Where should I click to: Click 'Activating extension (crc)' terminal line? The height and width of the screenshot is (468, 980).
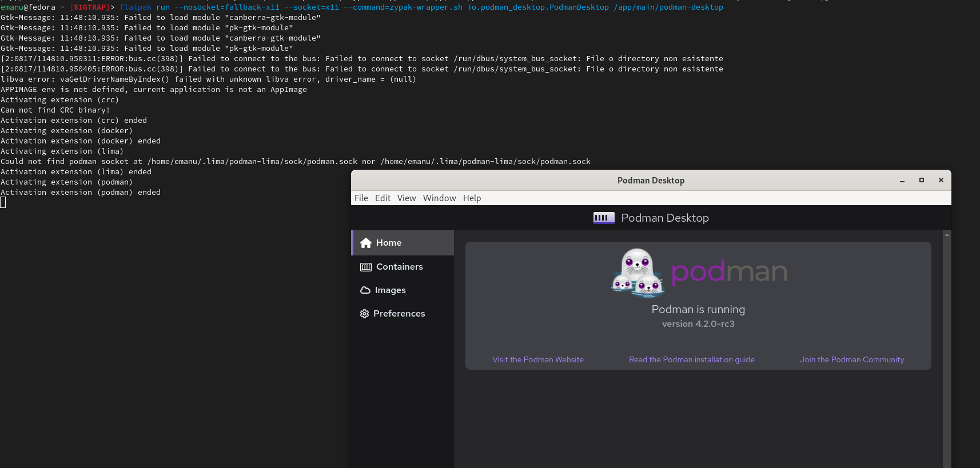60,100
